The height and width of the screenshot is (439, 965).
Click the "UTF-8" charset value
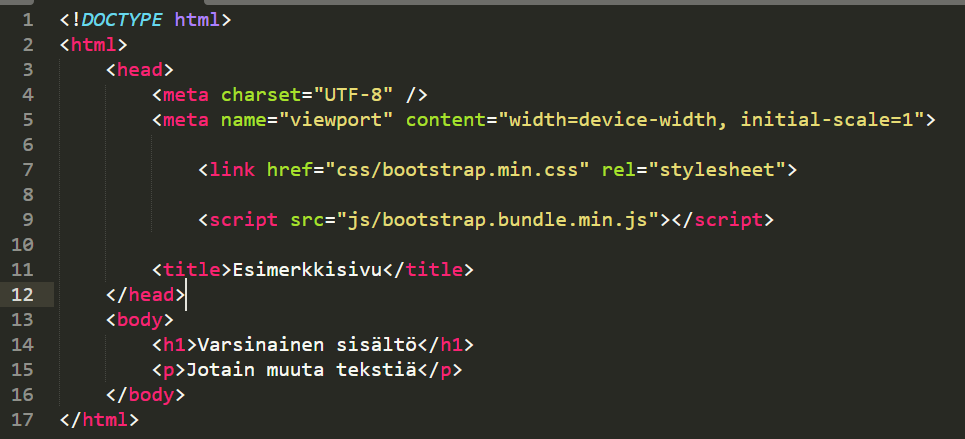pos(354,95)
